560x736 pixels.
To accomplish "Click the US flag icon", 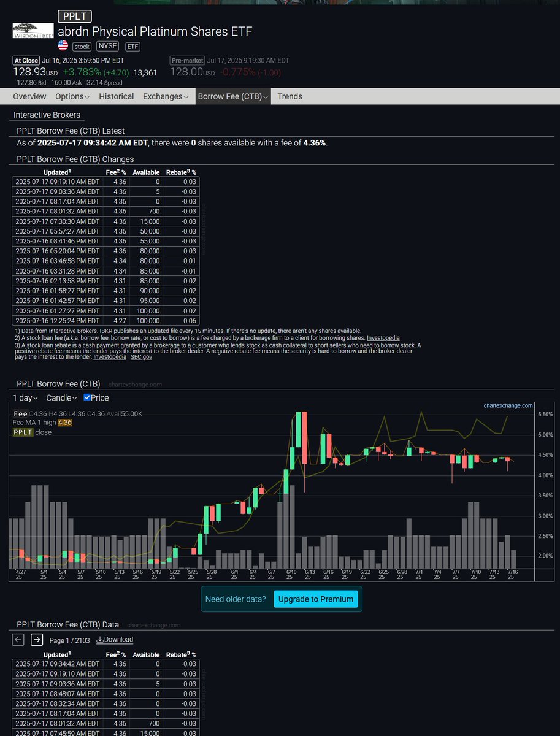I will coord(63,45).
